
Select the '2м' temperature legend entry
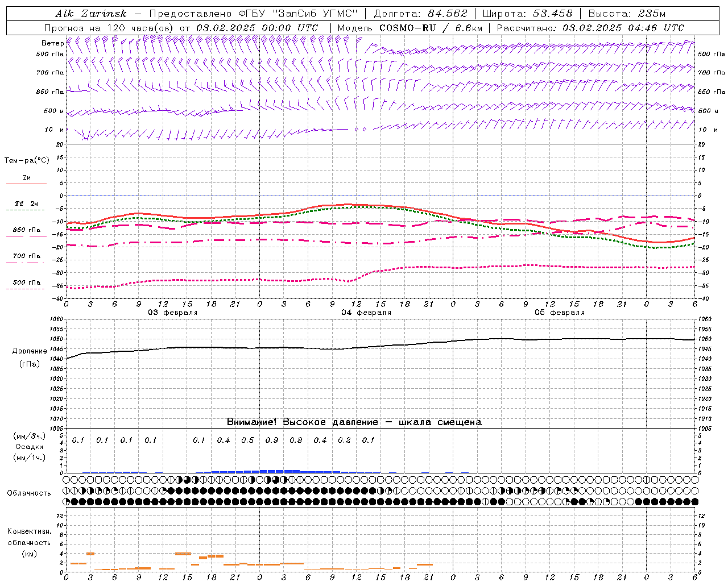click(27, 177)
